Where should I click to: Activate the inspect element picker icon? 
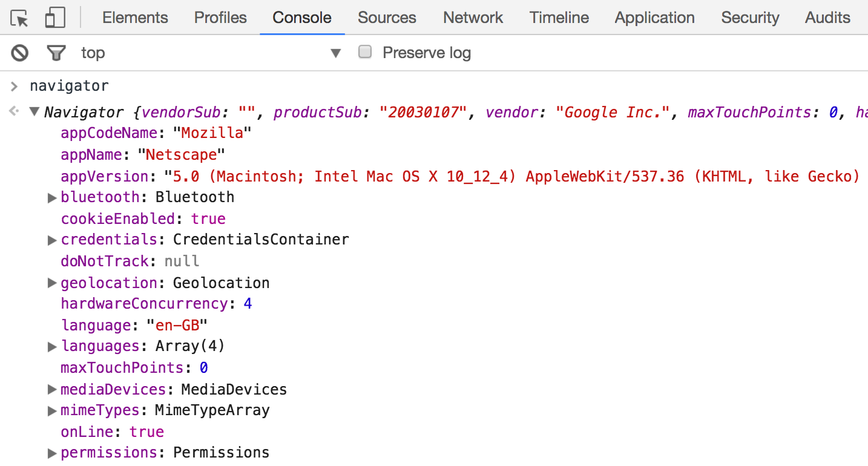(19, 18)
